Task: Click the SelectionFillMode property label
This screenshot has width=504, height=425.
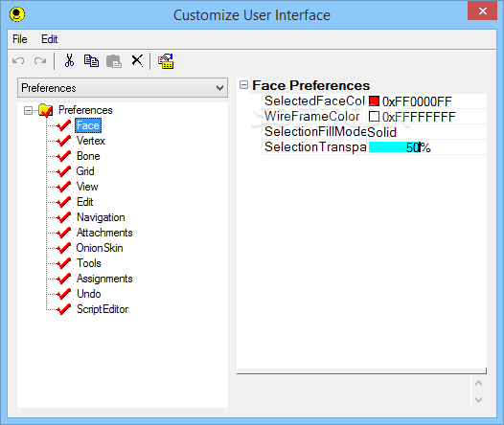Action: (315, 131)
